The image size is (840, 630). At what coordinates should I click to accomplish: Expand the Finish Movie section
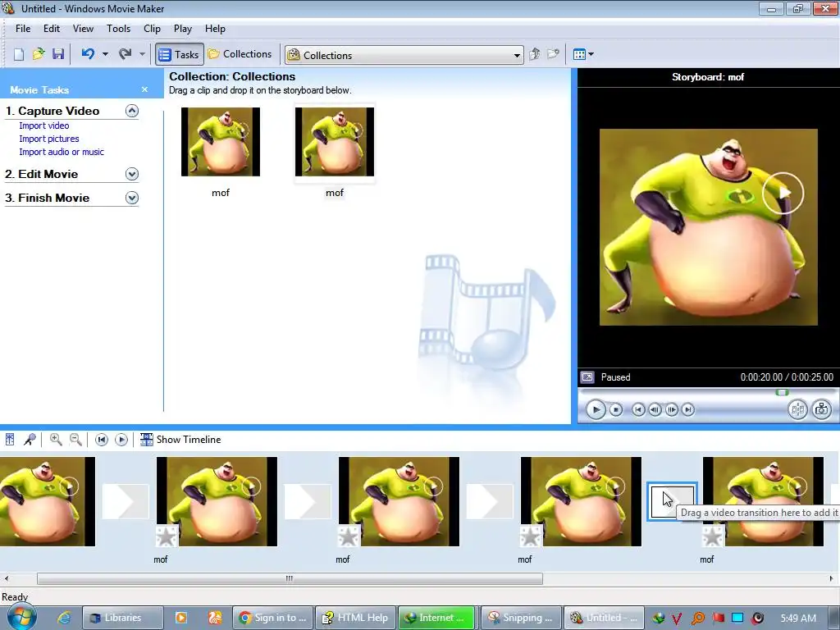(x=132, y=198)
